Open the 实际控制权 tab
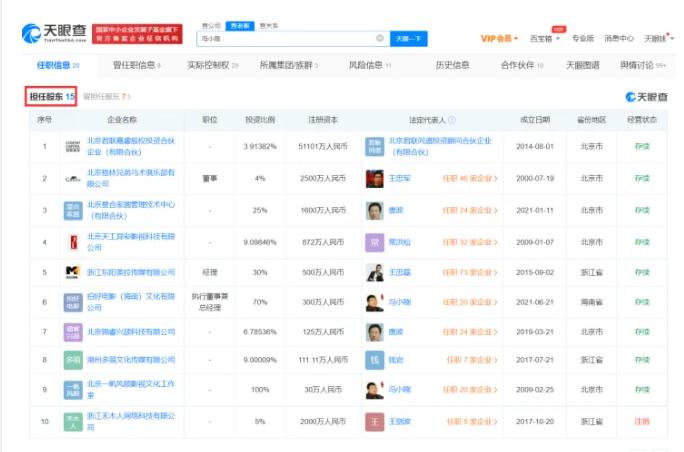The width and height of the screenshot is (684, 452). (212, 65)
